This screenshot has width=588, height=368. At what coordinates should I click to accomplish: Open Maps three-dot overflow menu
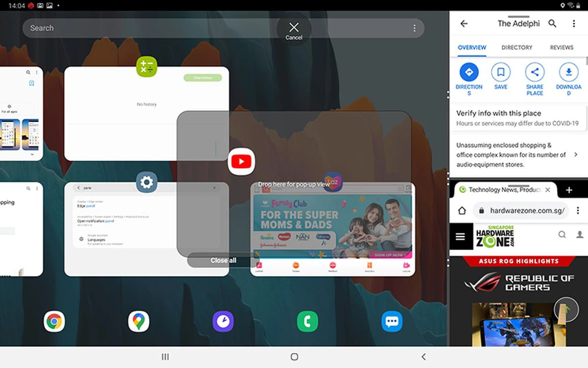[574, 24]
